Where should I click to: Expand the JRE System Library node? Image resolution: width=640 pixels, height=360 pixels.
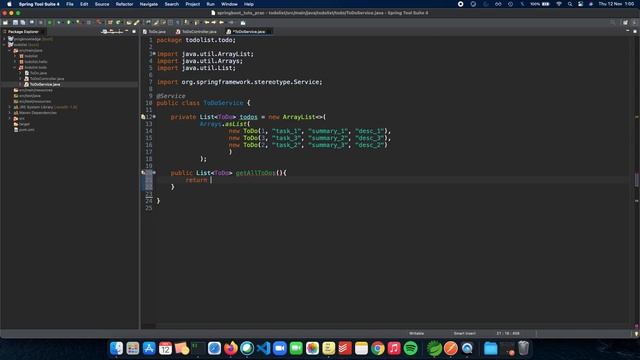10,107
